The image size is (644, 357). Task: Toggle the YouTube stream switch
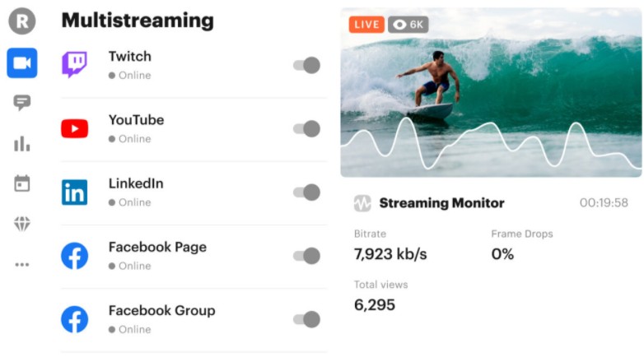(x=306, y=128)
